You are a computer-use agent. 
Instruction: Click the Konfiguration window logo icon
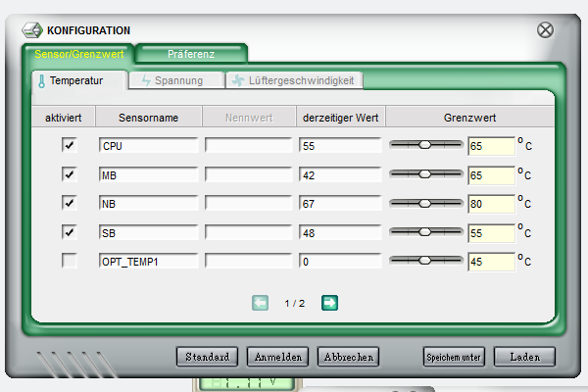[32, 30]
